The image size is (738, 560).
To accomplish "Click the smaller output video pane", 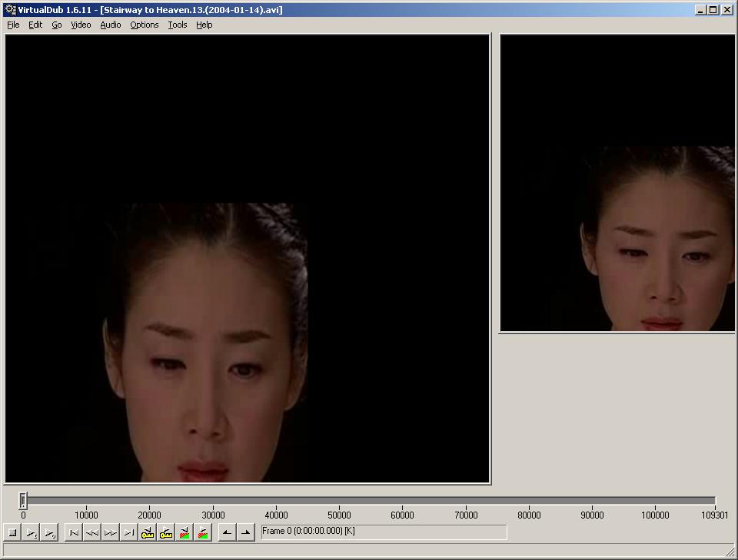I will pos(617,183).
